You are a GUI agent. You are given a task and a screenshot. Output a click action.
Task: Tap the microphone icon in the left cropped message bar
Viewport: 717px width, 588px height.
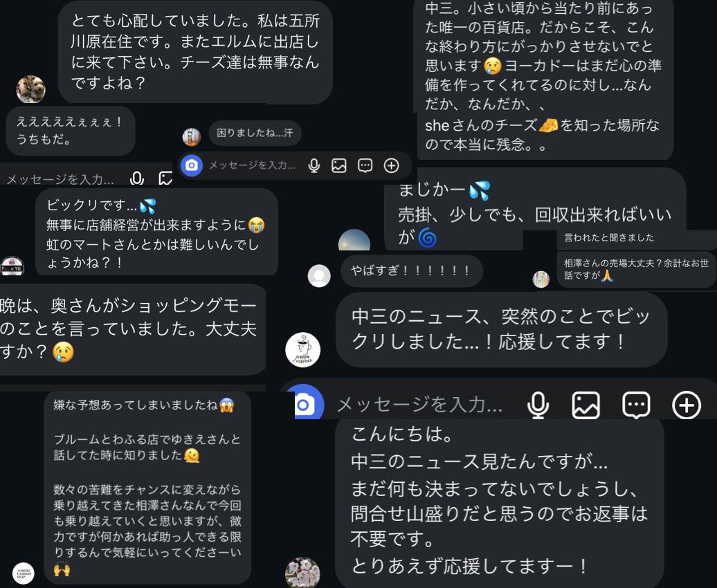(137, 178)
